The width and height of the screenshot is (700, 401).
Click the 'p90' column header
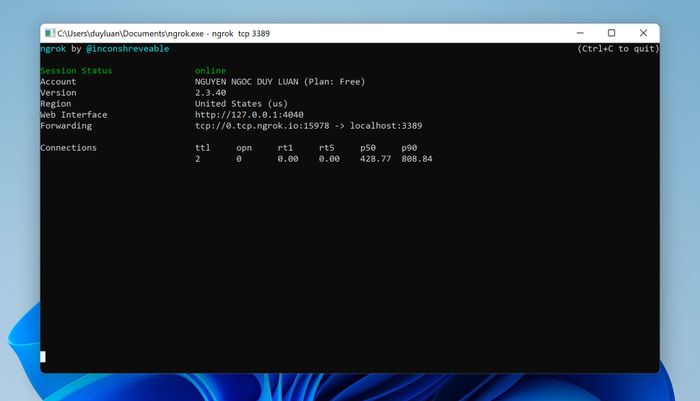coord(409,148)
